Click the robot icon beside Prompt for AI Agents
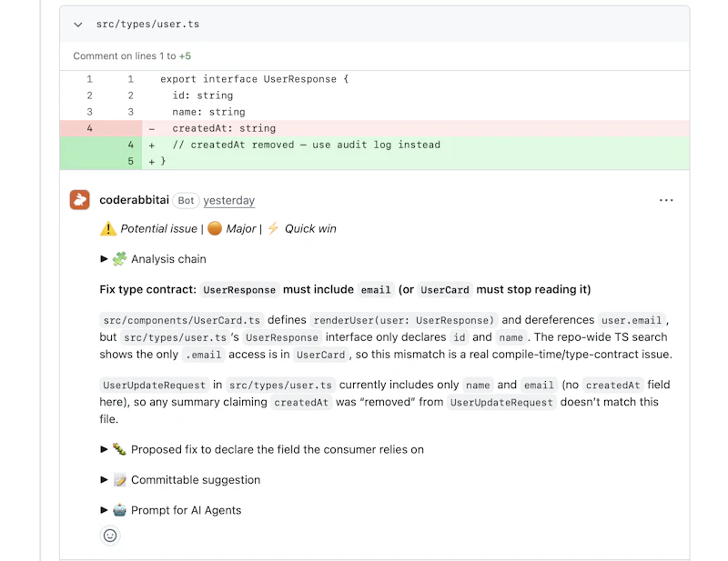728x561 pixels. pyautogui.click(x=119, y=510)
